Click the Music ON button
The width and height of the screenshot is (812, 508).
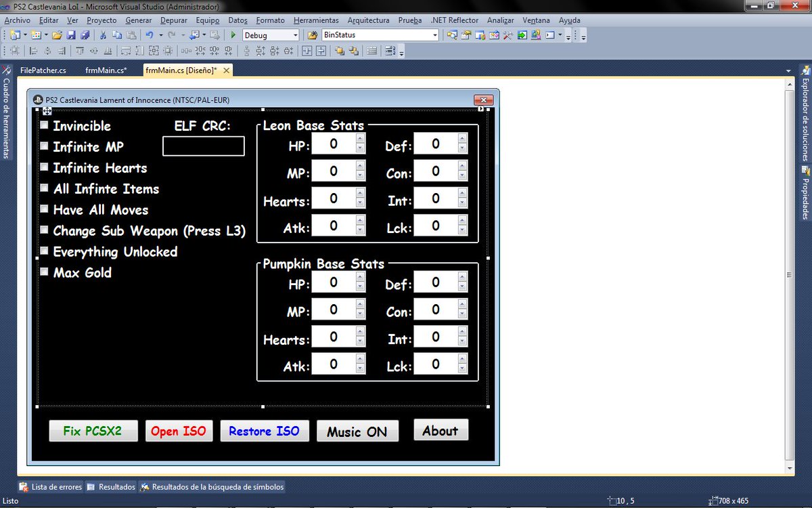click(357, 431)
